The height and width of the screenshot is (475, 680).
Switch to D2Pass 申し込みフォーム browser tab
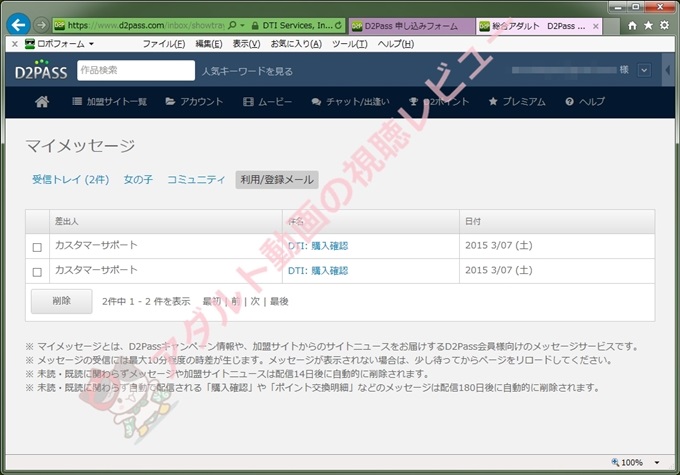(410, 26)
